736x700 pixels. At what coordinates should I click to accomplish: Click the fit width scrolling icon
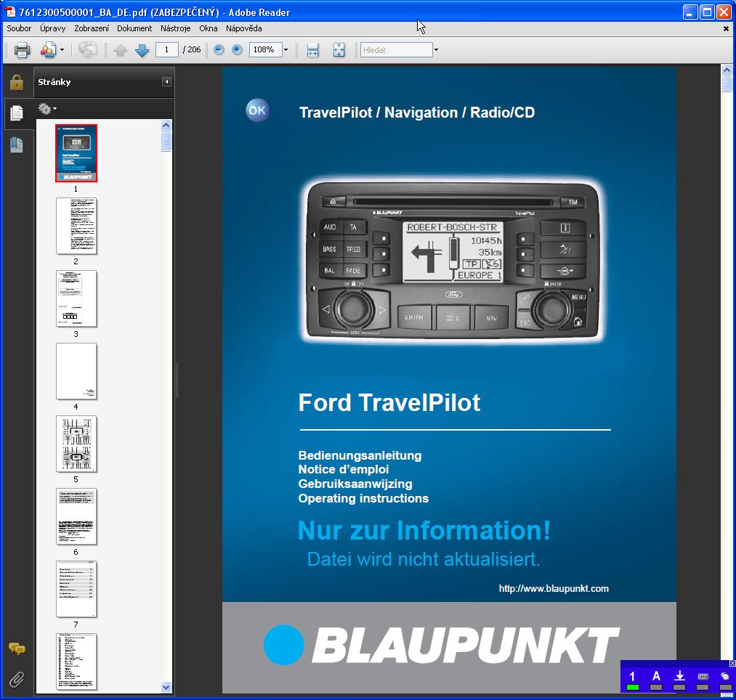pyautogui.click(x=313, y=50)
